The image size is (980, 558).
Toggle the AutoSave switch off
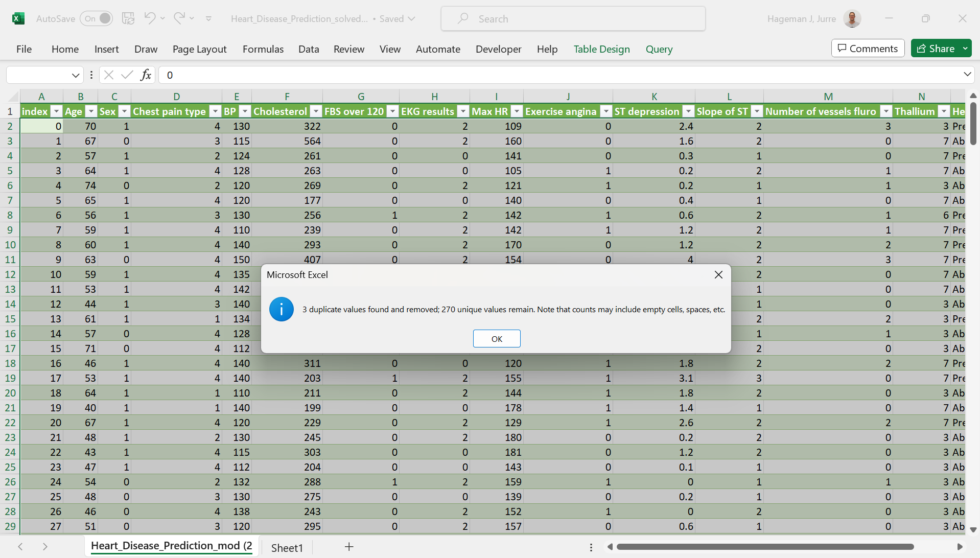click(x=96, y=19)
